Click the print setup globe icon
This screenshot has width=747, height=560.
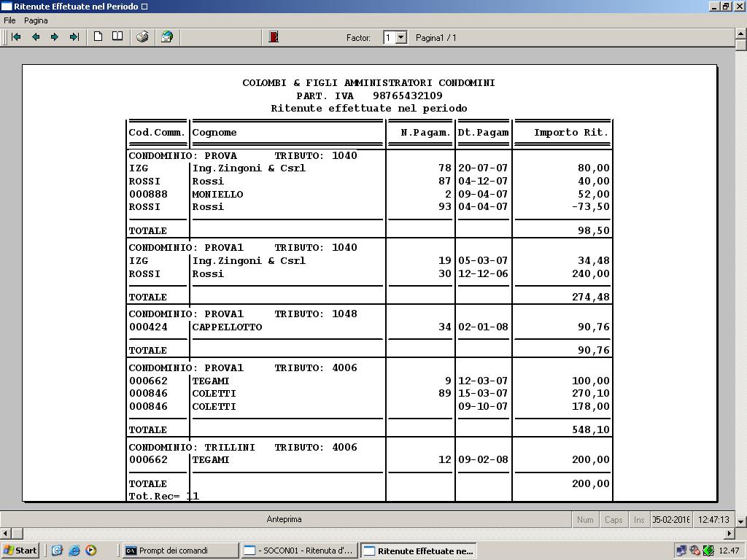pos(167,36)
